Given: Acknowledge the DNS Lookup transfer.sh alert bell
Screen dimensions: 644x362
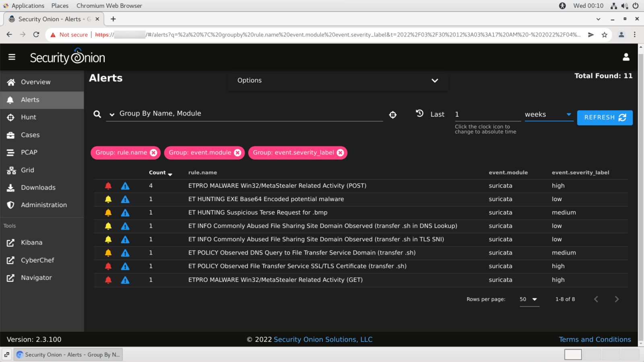Looking at the screenshot, I should pos(108,226).
